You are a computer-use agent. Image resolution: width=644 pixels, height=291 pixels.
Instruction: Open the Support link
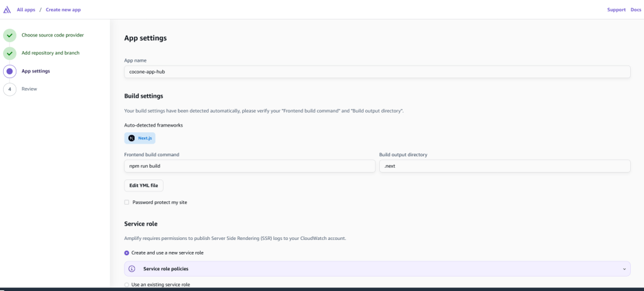click(x=616, y=9)
